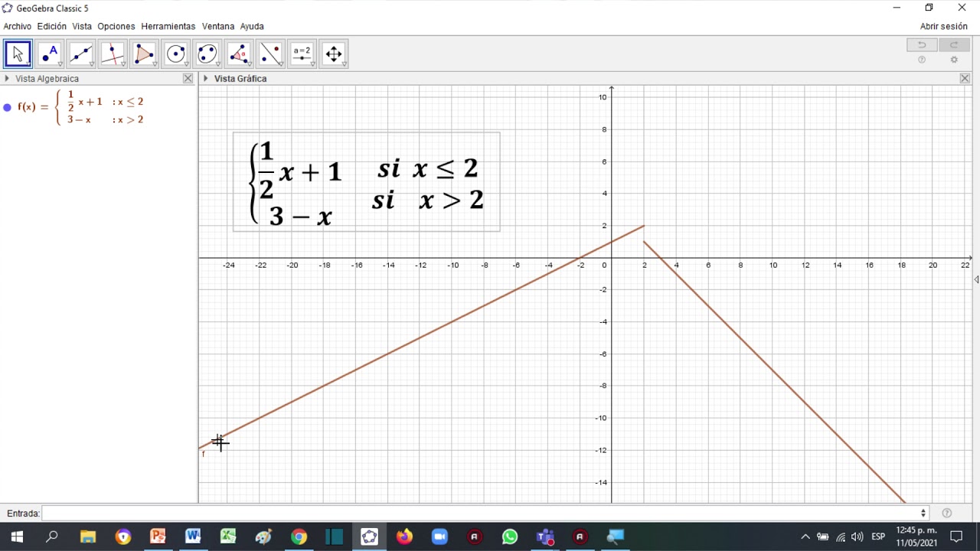Screen dimensions: 980x551
Task: Open the Ventana menu
Action: [x=218, y=26]
